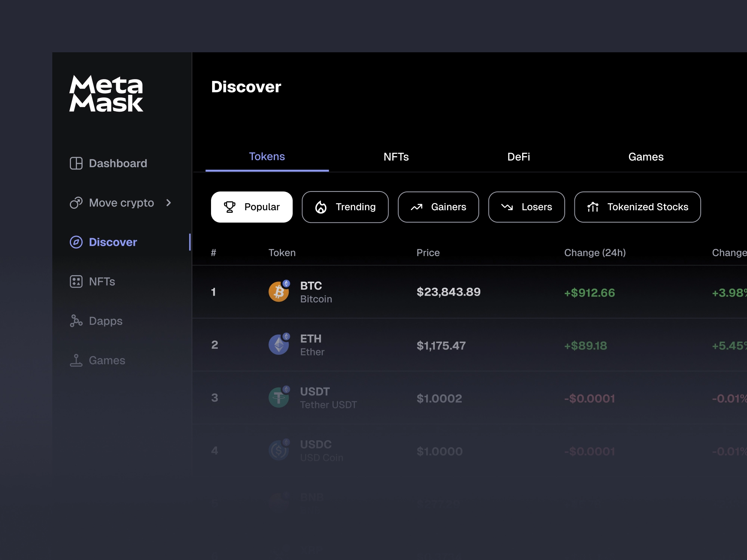Click the Move crypto coins icon

(x=76, y=203)
